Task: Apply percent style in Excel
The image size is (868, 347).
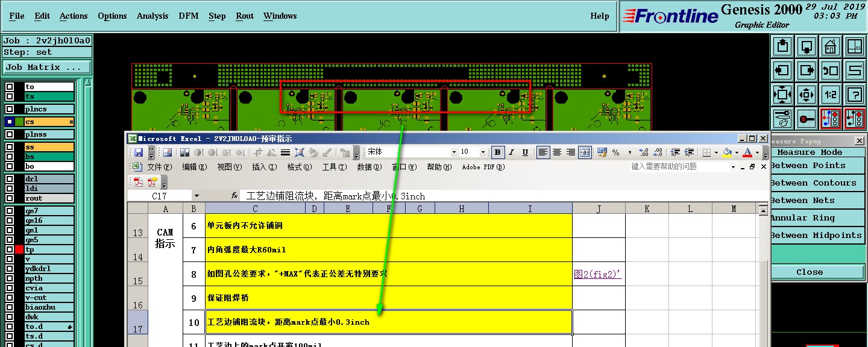Action: click(x=615, y=152)
